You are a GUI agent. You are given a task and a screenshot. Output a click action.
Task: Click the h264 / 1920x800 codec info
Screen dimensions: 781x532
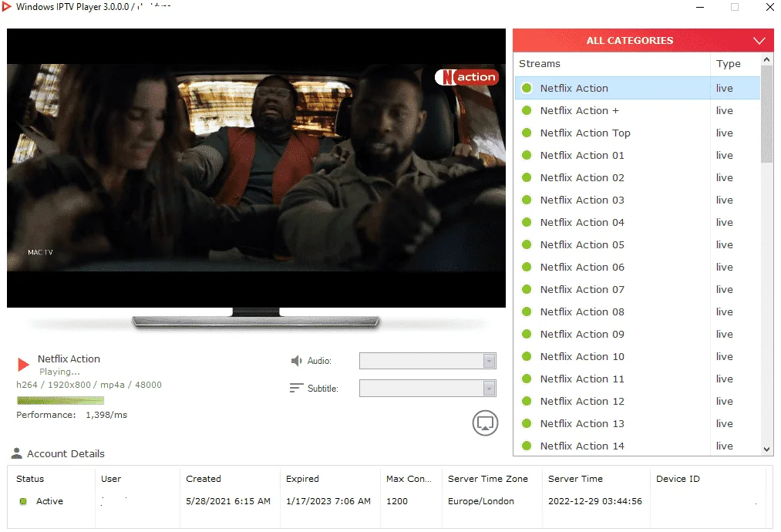(89, 385)
